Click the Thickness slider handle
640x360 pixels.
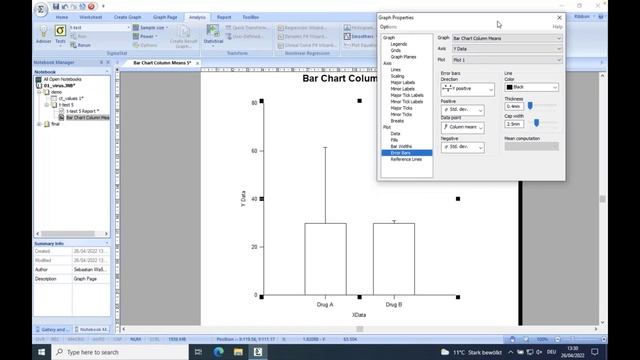(530, 106)
